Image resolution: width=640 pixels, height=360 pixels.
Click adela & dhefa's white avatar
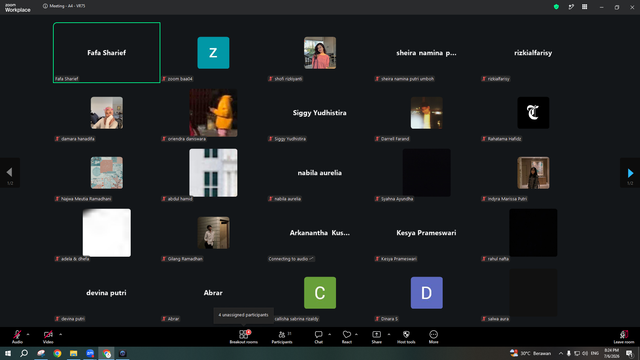107,233
